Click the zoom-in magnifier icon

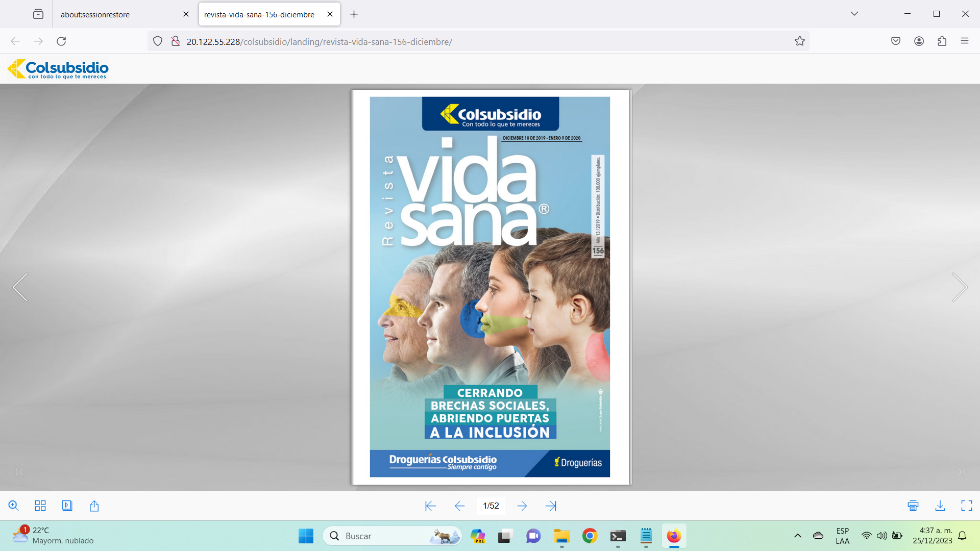coord(14,506)
